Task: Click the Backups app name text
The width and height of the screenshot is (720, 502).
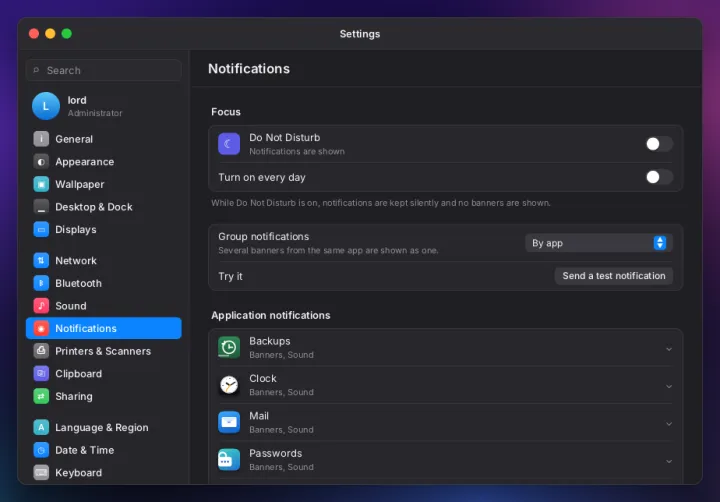Action: coord(270,341)
